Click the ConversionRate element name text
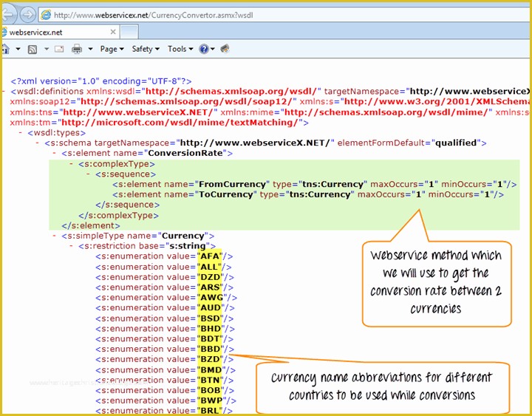The width and height of the screenshot is (532, 416). tap(185, 153)
